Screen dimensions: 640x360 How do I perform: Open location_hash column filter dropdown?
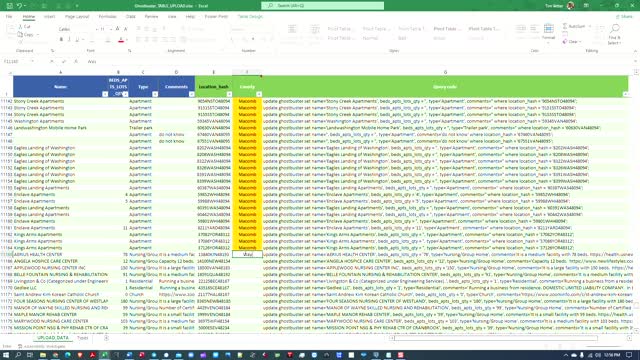coord(229,94)
